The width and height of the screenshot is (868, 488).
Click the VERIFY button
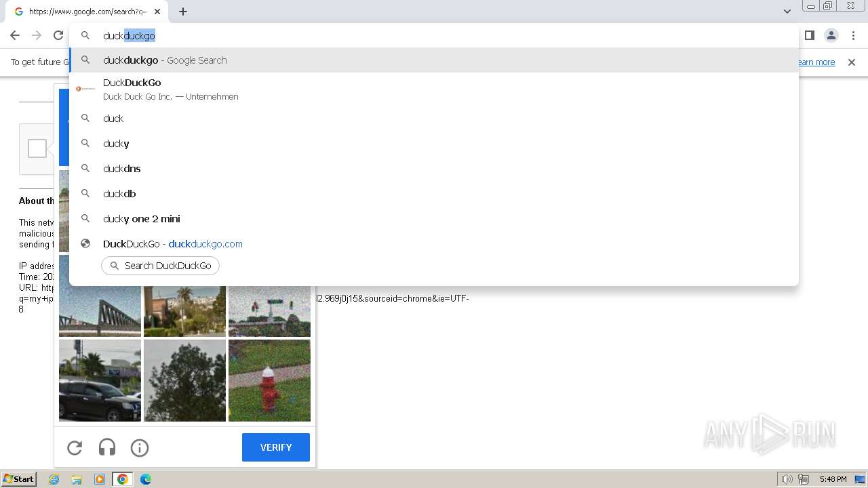tap(276, 447)
